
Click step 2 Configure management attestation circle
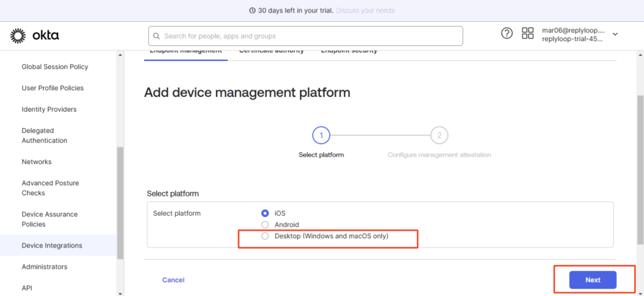coord(439,135)
